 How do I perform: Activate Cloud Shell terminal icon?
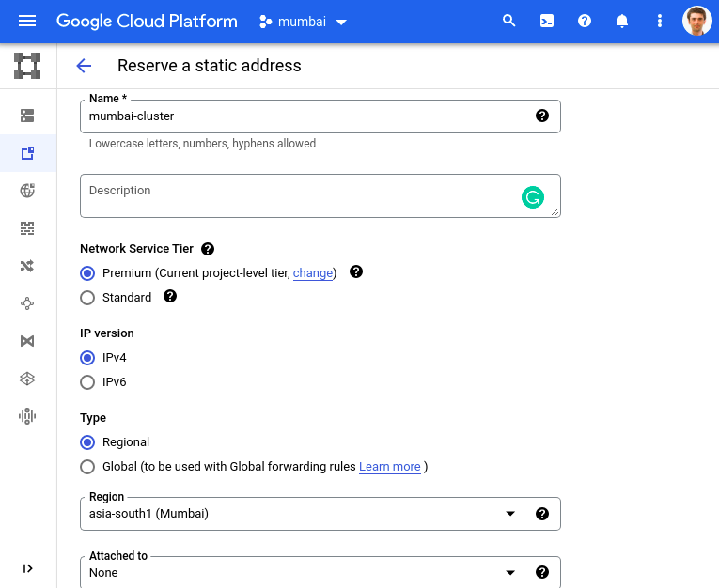point(547,21)
